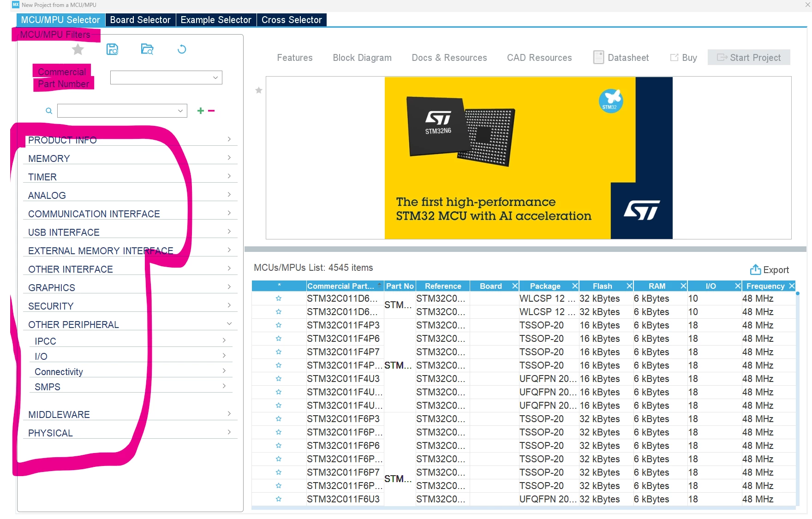Mark STM32C011F6P6 as favorite
The height and width of the screenshot is (519, 812).
279,446
